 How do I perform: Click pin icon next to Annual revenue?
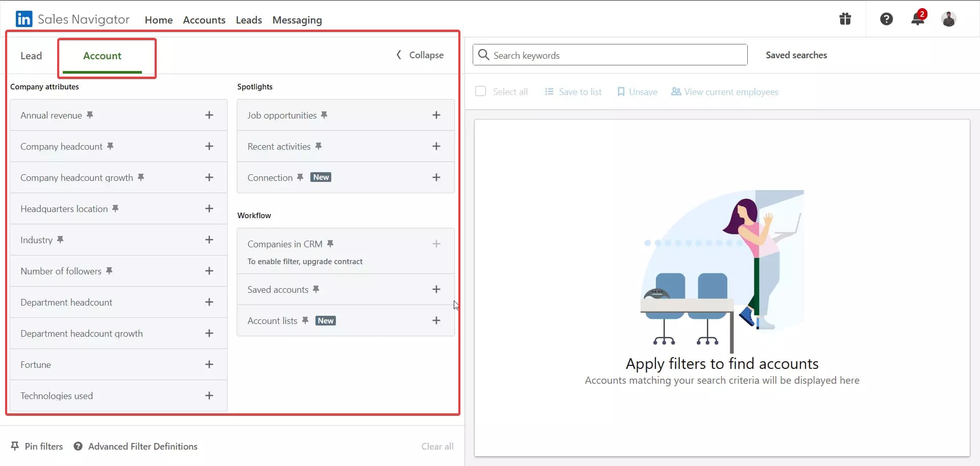click(90, 115)
